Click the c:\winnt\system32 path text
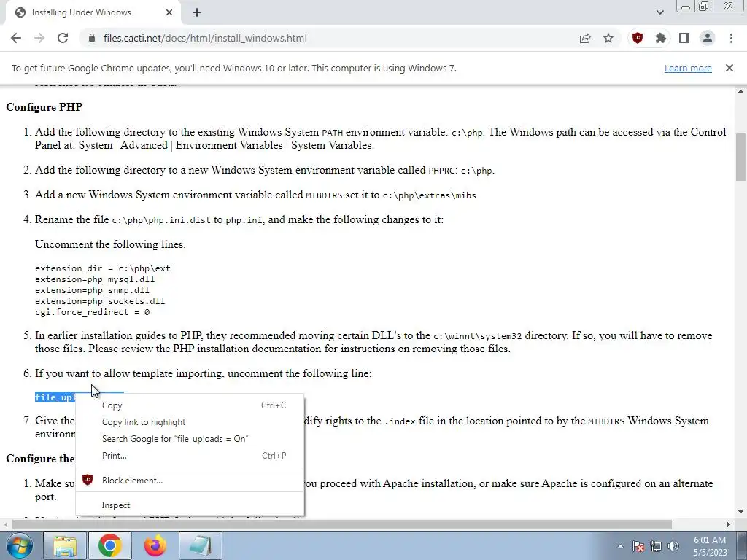 [x=477, y=335]
